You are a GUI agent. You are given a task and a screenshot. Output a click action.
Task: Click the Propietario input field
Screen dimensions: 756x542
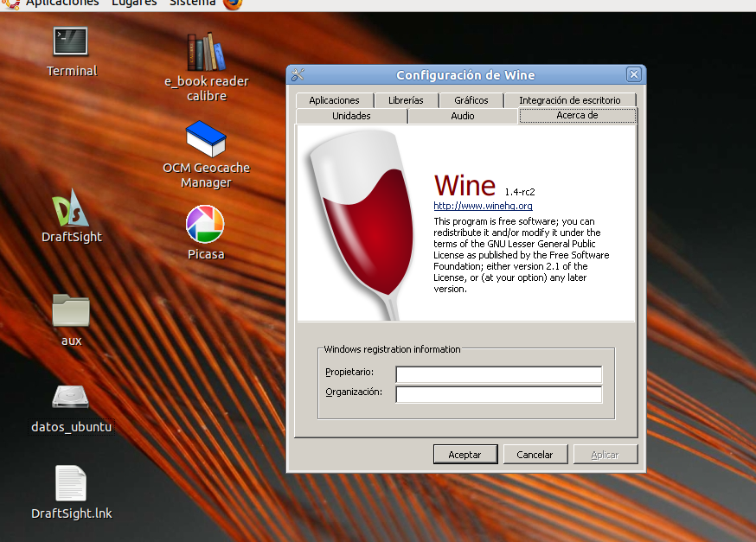pos(498,374)
